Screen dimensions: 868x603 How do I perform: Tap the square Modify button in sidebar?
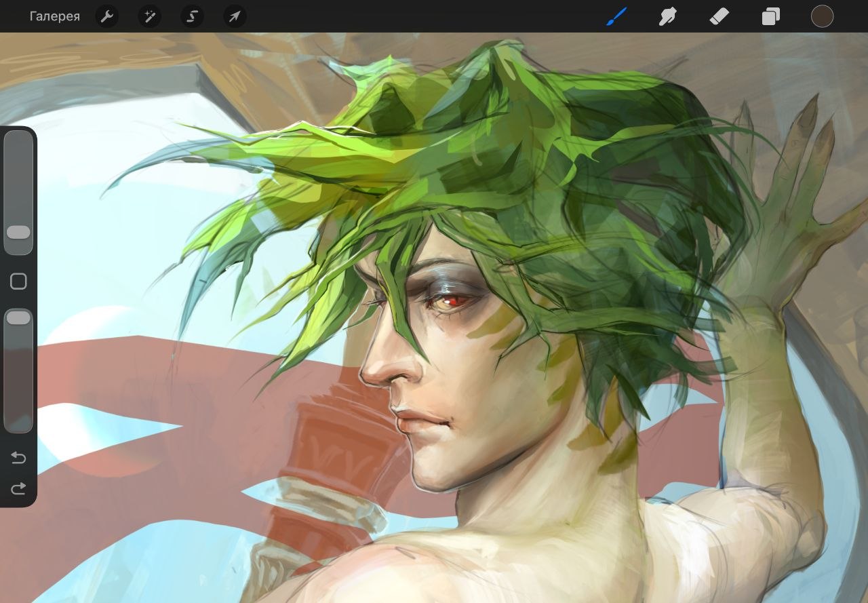click(18, 281)
